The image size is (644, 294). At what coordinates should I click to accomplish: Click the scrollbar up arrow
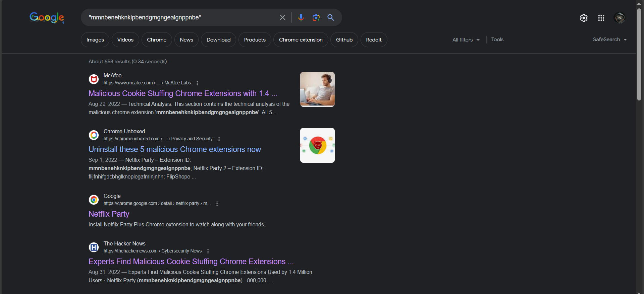click(x=639, y=3)
